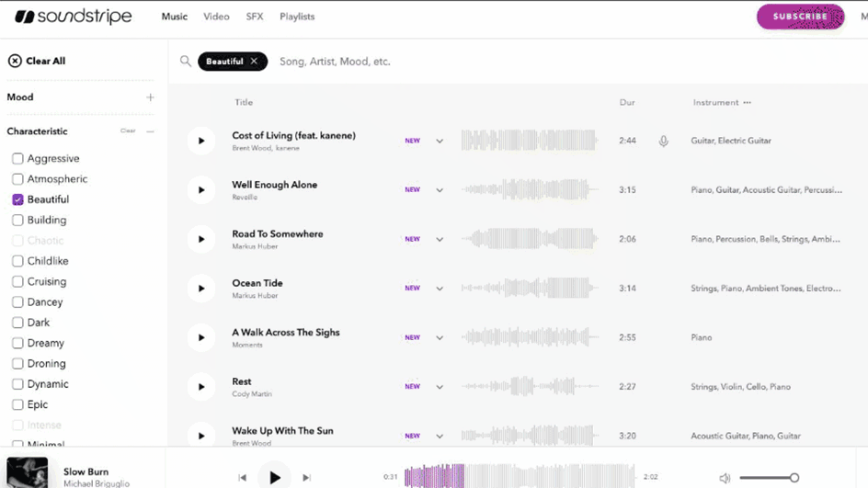The height and width of the screenshot is (488, 868).
Task: Skip to next track in player
Action: click(307, 478)
